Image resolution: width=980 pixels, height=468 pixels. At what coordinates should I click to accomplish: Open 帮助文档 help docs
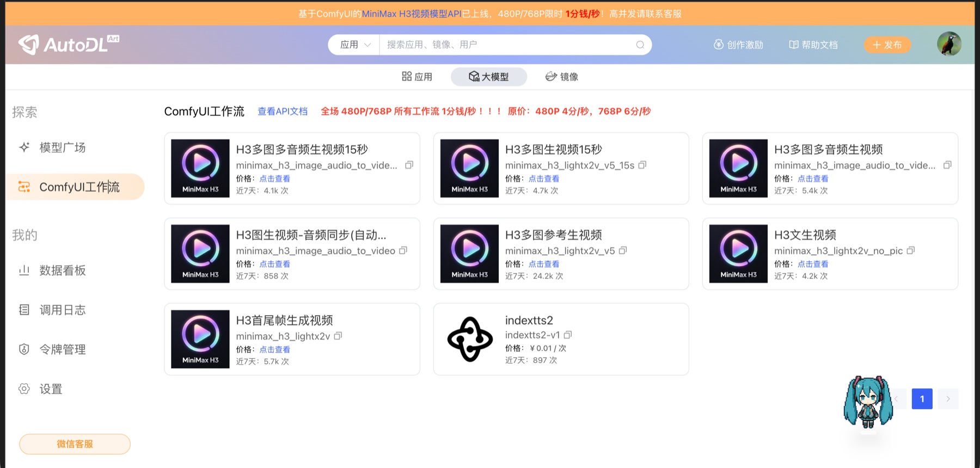(813, 45)
